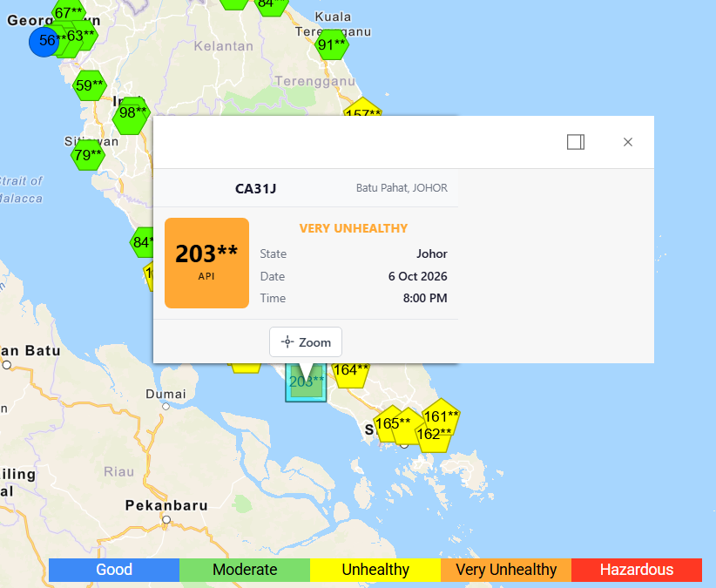The height and width of the screenshot is (588, 716).
Task: Select the 79** marker near Sitiawan
Action: pos(88,155)
